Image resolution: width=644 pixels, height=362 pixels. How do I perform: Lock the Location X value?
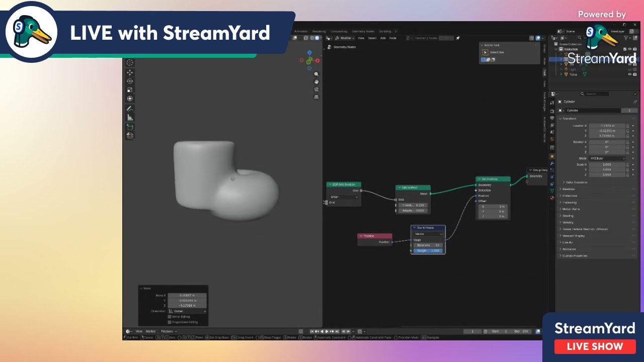(628, 126)
